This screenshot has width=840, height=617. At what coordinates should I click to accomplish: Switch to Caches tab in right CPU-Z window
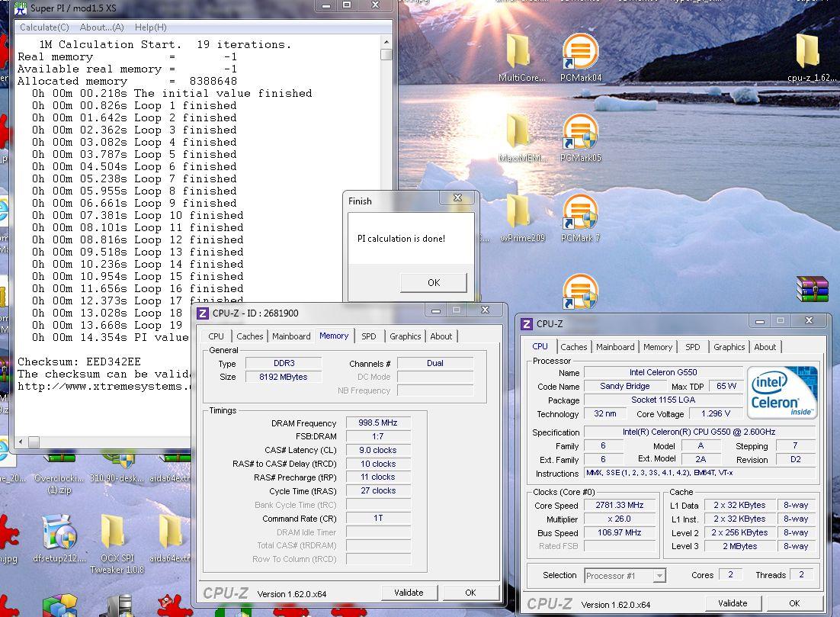pos(574,347)
